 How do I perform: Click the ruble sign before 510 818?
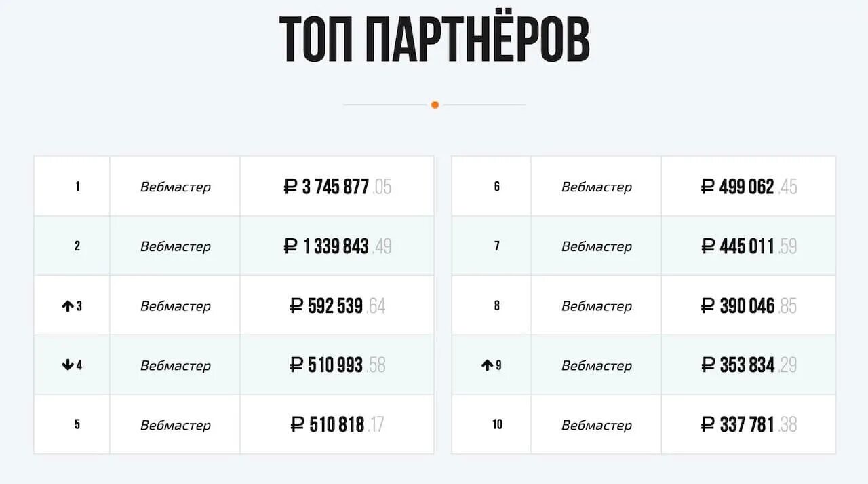point(298,425)
